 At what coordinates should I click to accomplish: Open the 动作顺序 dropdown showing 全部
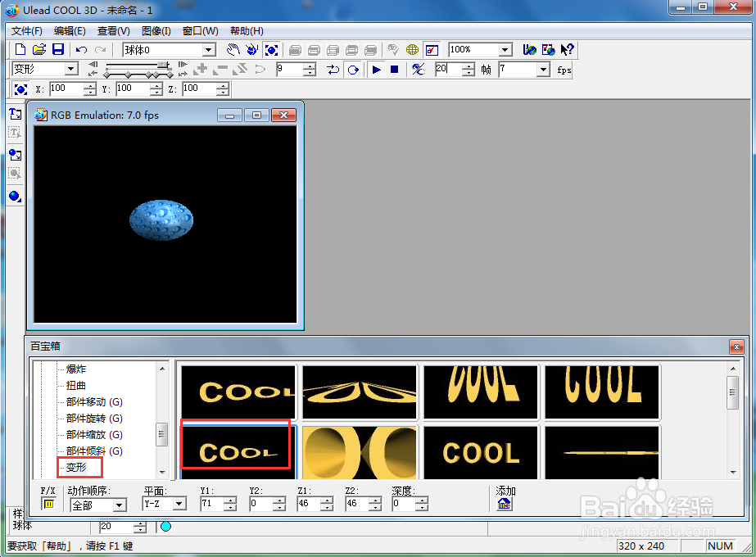point(119,505)
